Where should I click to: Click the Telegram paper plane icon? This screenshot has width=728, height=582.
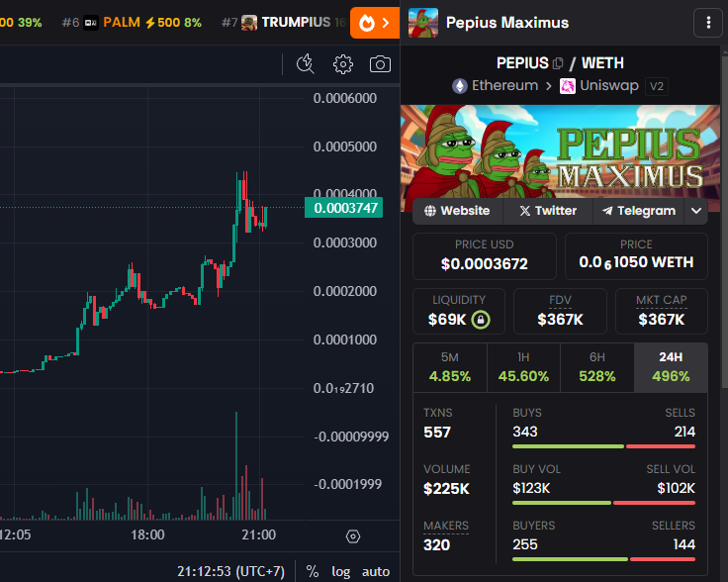(607, 211)
